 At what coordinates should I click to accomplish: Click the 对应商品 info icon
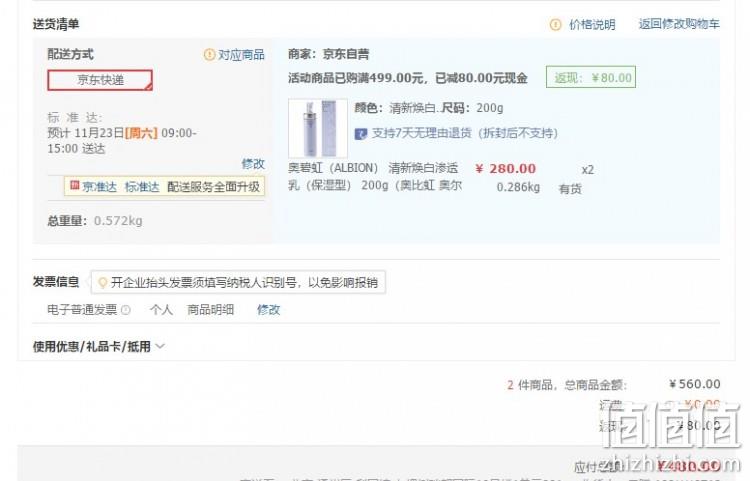coord(209,55)
